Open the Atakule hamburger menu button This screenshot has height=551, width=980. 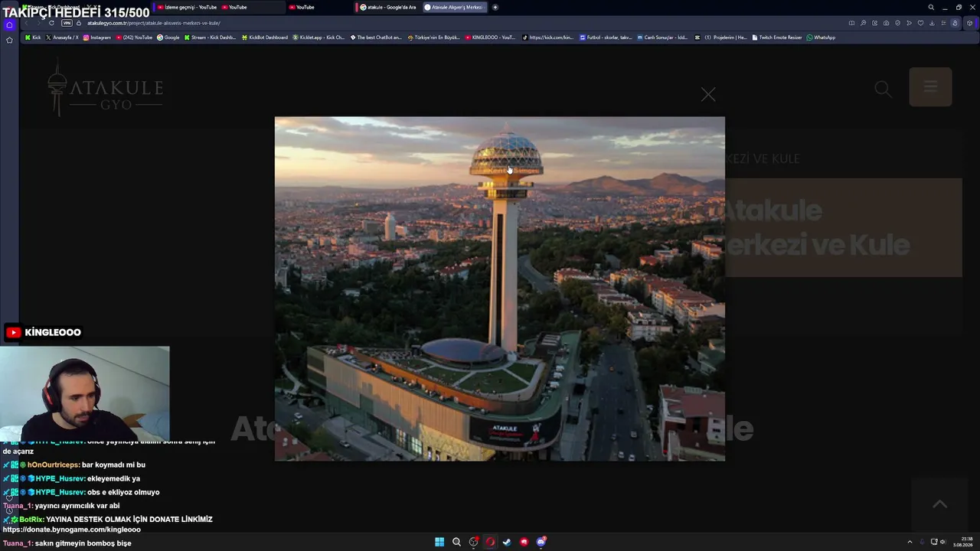click(x=930, y=86)
